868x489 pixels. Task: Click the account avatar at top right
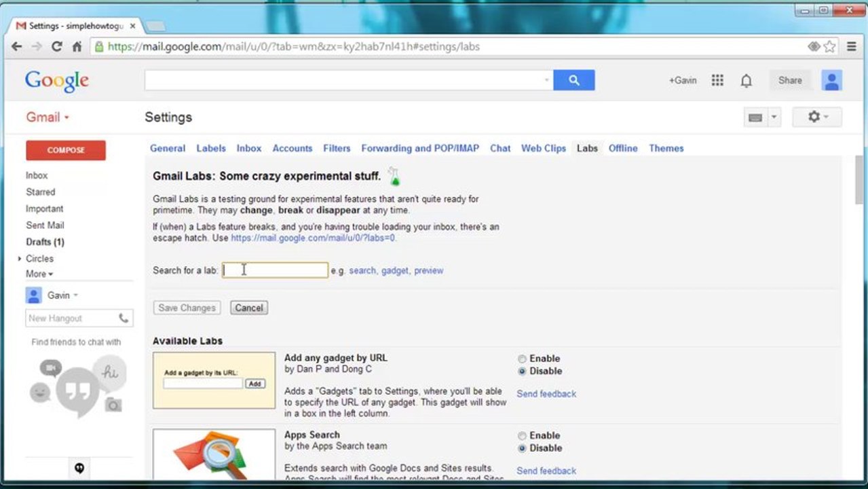tap(831, 80)
